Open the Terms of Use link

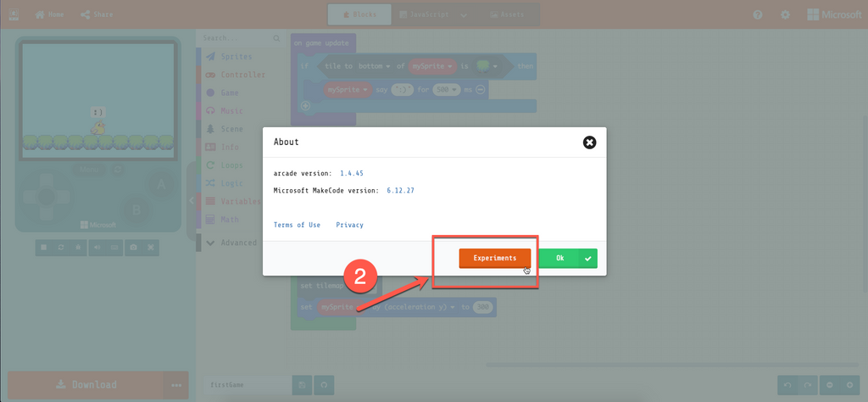tap(297, 225)
